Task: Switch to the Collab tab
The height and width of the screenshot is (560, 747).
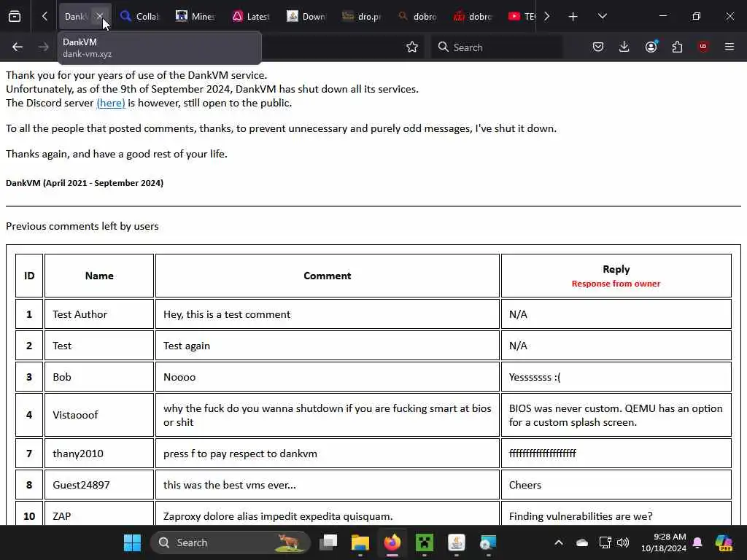Action: click(x=139, y=16)
